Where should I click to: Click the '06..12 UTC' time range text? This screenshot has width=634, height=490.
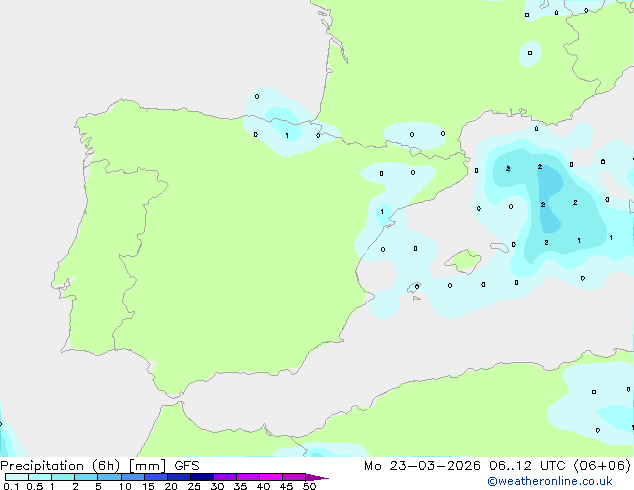point(529,466)
